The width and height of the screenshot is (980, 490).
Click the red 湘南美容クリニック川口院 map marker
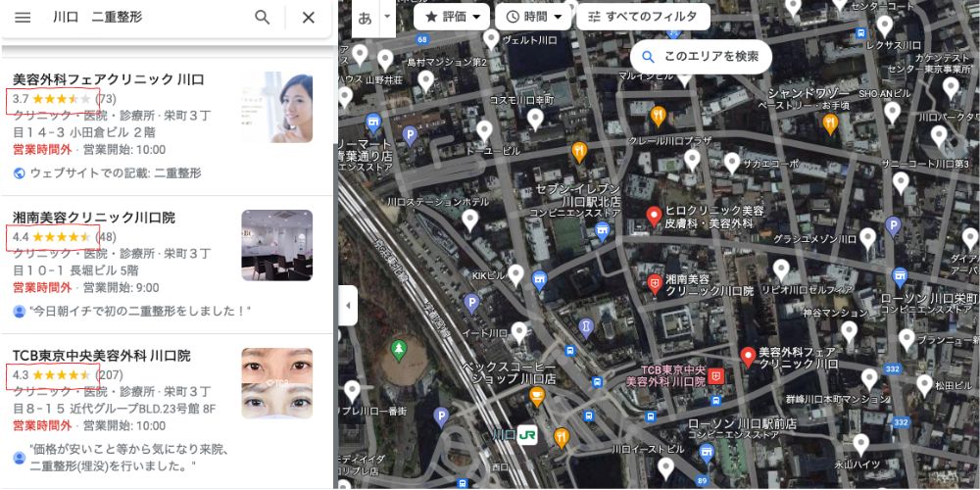(655, 284)
